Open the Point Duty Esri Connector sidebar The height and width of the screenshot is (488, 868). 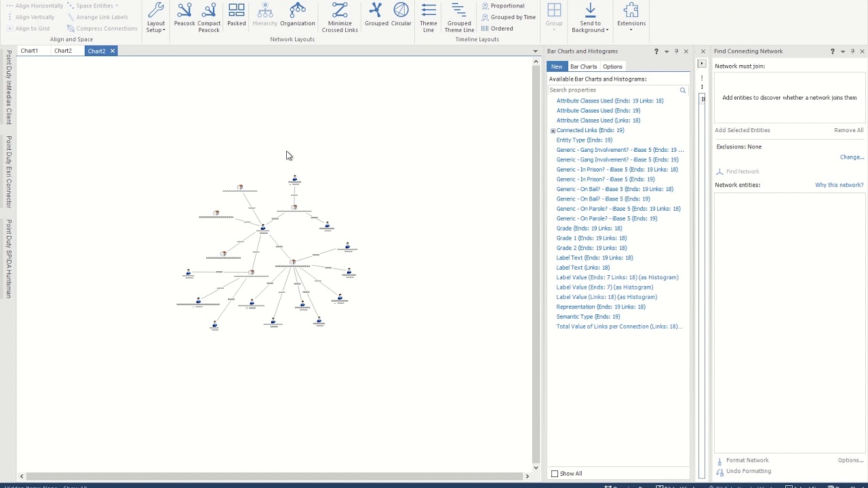9,171
